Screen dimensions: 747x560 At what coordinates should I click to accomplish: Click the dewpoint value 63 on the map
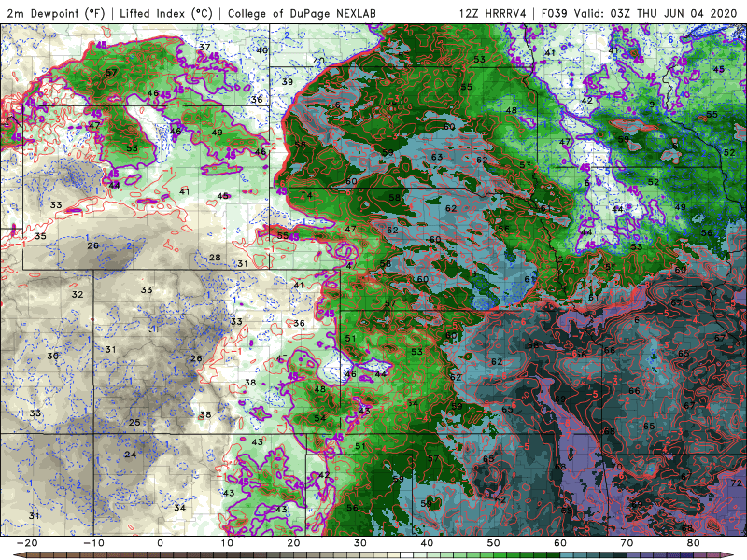[x=437, y=157]
